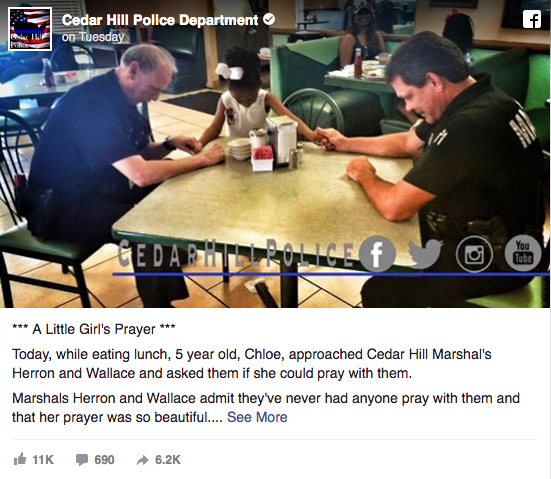Screen dimensions: 551x479
Task: Click the post paragraph mentioning Chloe
Action: [252, 363]
